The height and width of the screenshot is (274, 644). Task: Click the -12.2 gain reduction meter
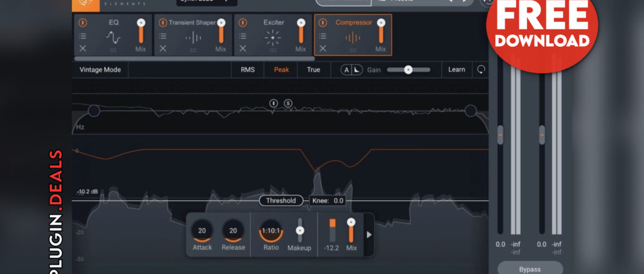click(x=332, y=230)
